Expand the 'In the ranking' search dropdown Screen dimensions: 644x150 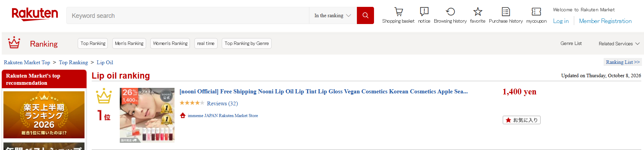(x=333, y=15)
